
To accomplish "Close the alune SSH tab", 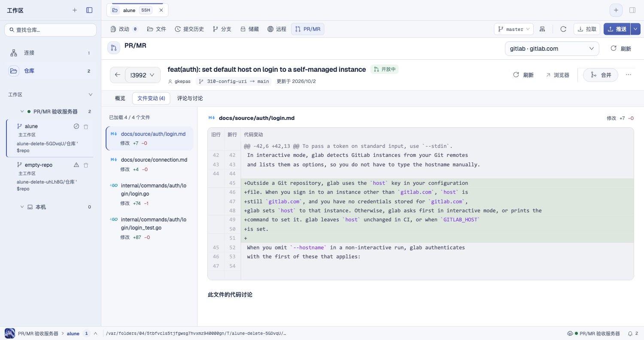I will point(161,10).
